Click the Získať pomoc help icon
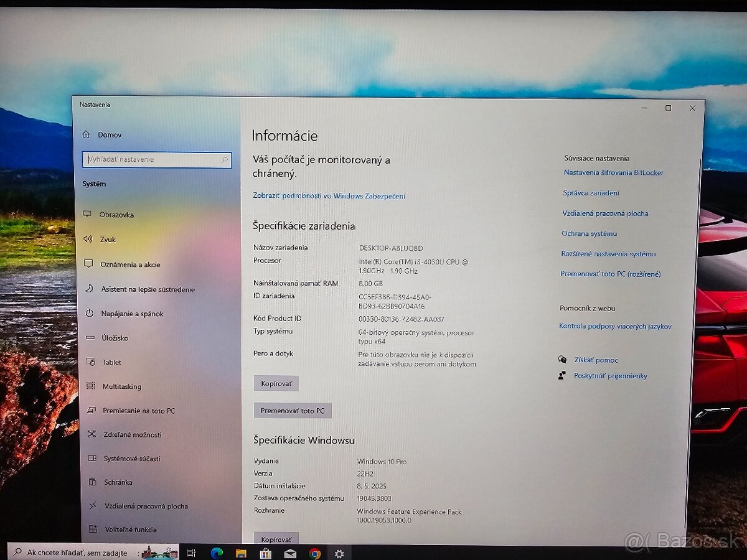Screen dimensions: 747x560 (x=562, y=360)
